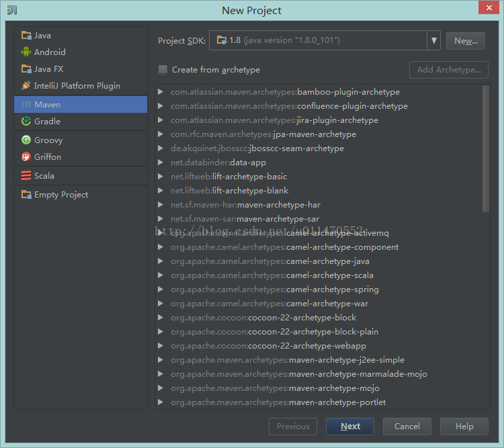The height and width of the screenshot is (448, 504).
Task: Select Android project type label
Action: (x=50, y=52)
